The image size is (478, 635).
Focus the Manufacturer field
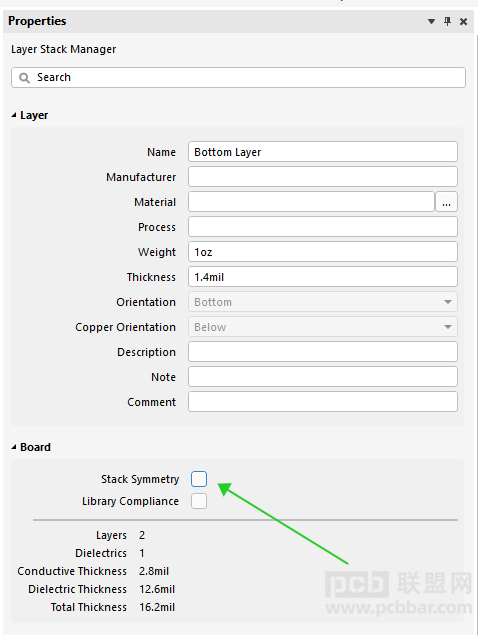(x=323, y=177)
